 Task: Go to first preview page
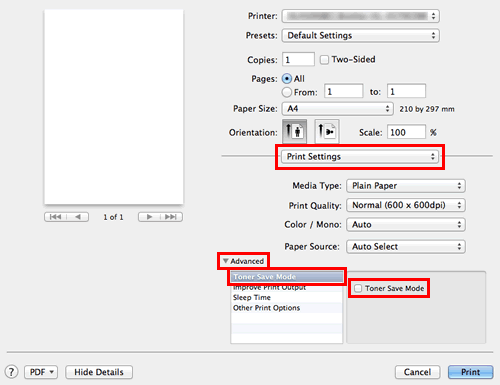coord(55,217)
